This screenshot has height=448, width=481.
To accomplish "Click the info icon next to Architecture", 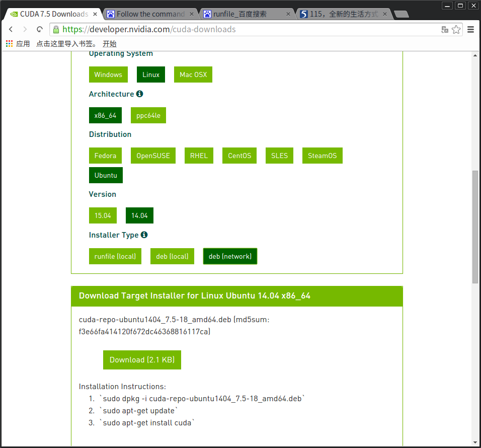I will click(140, 94).
